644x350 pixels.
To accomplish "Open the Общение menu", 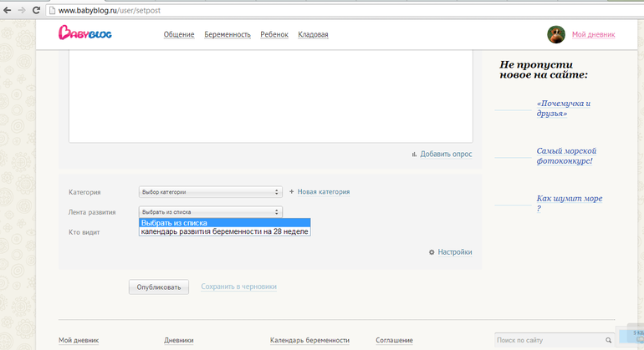I will tap(178, 34).
